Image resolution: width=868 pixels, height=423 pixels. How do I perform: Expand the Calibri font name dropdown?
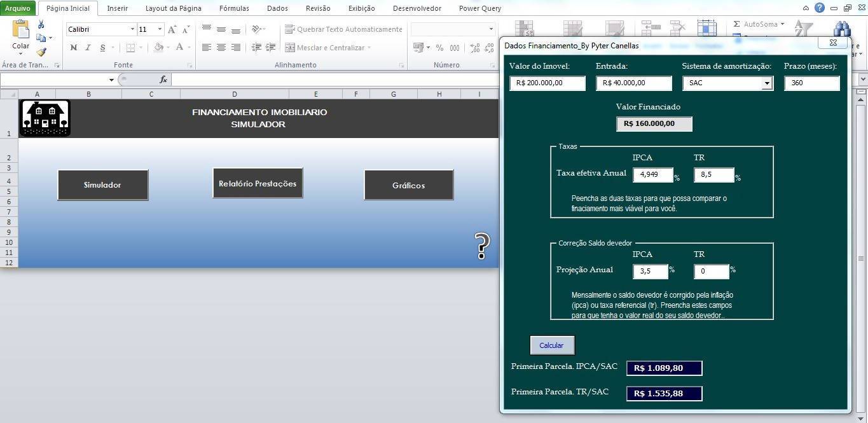[132, 29]
